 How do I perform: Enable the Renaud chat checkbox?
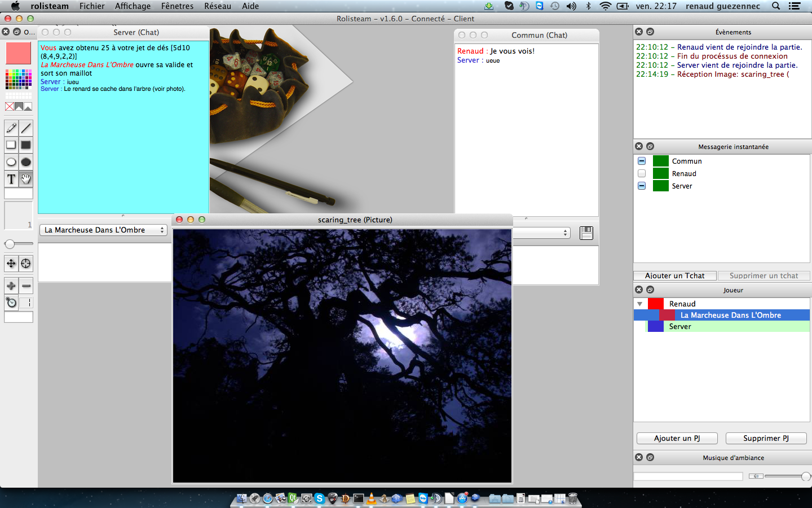642,173
